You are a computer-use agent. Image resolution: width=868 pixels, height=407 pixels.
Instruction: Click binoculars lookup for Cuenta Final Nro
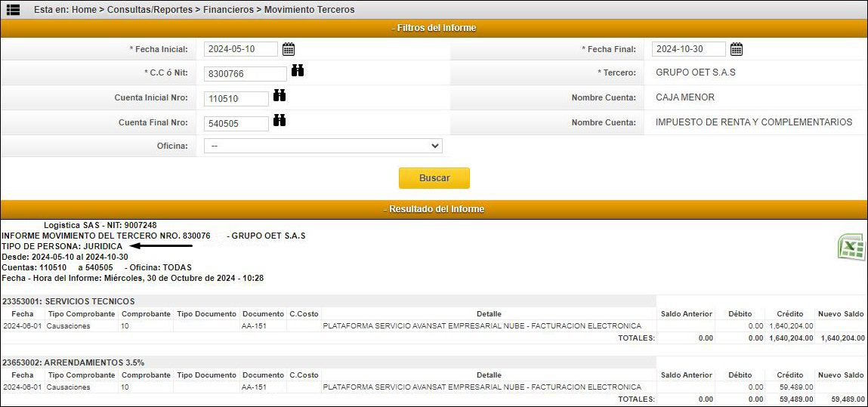point(280,120)
